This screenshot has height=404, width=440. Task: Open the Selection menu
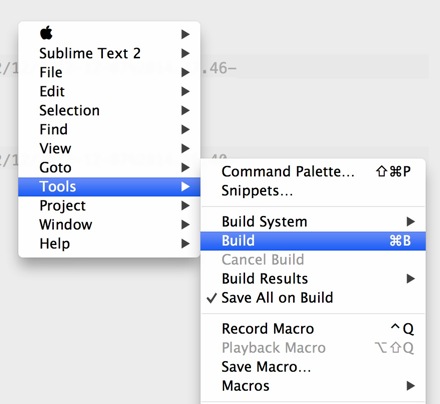coord(109,110)
